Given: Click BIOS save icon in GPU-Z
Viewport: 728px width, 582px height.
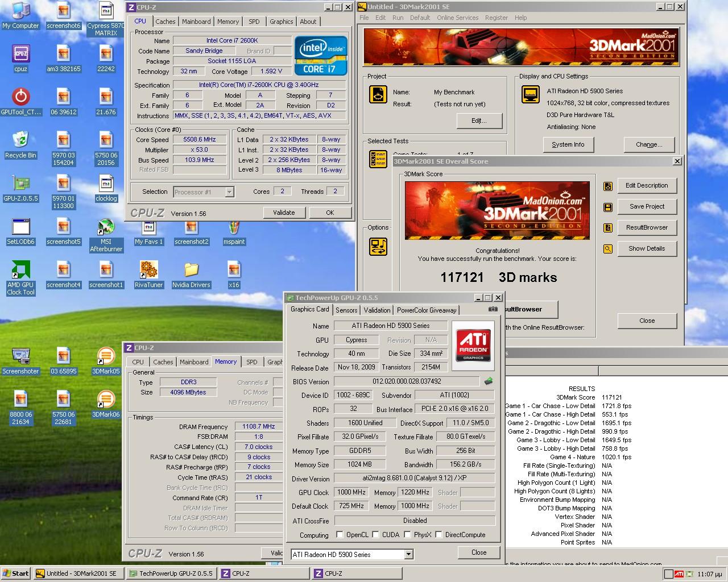Looking at the screenshot, I should (x=488, y=381).
